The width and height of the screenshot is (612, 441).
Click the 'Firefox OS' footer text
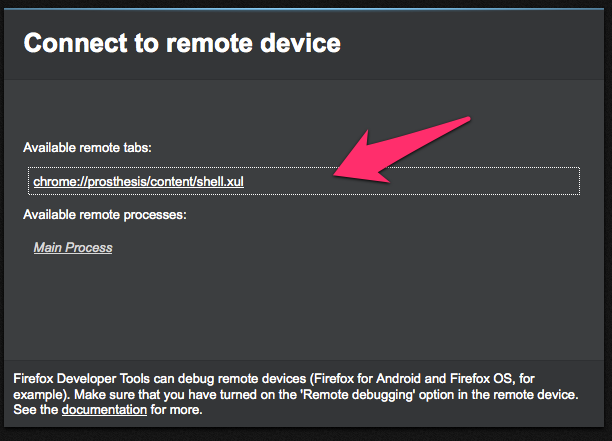(481, 379)
